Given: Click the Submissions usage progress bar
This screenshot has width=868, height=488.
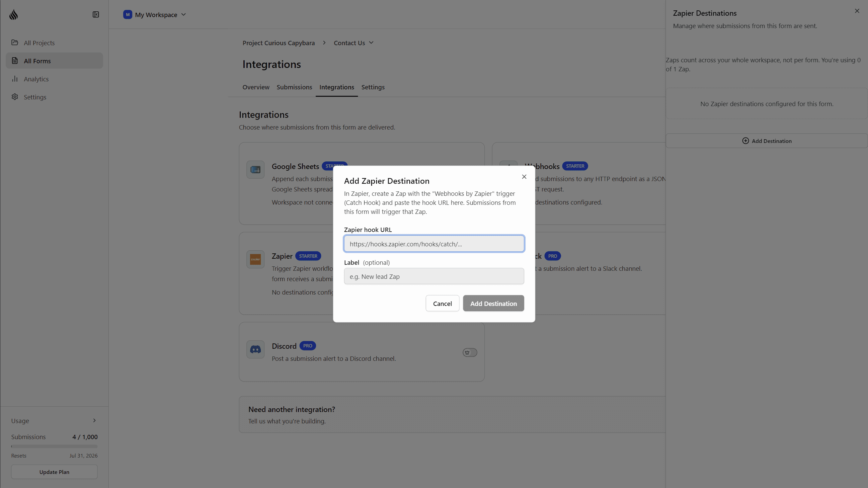Looking at the screenshot, I should [54, 446].
